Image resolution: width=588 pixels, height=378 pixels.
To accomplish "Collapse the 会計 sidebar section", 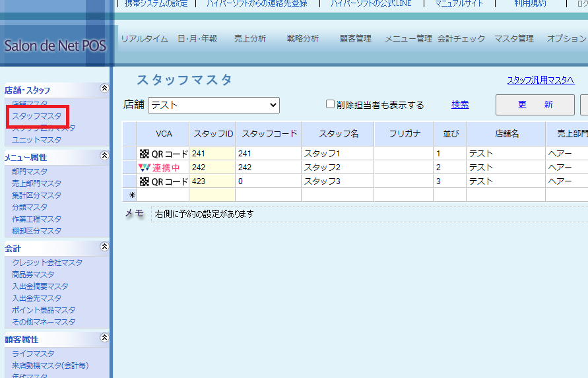I will point(104,247).
